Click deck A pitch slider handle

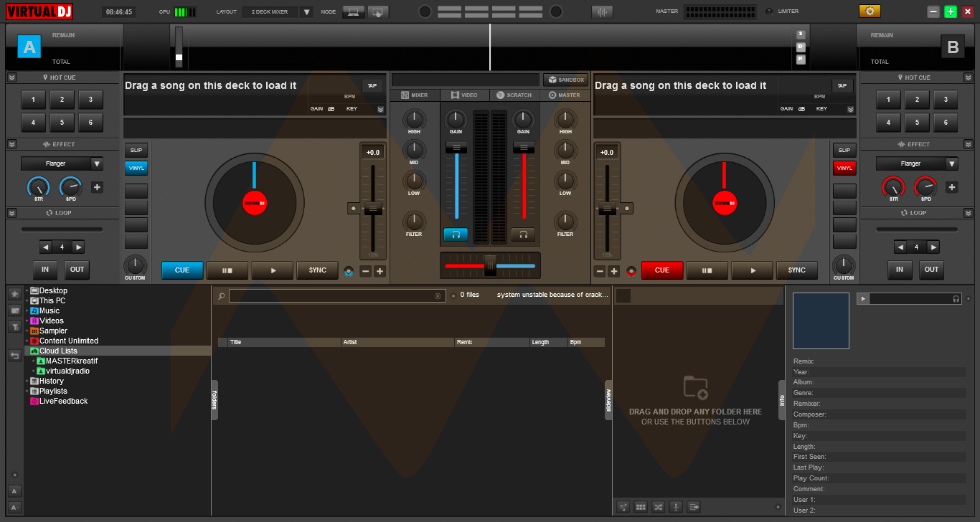[372, 209]
